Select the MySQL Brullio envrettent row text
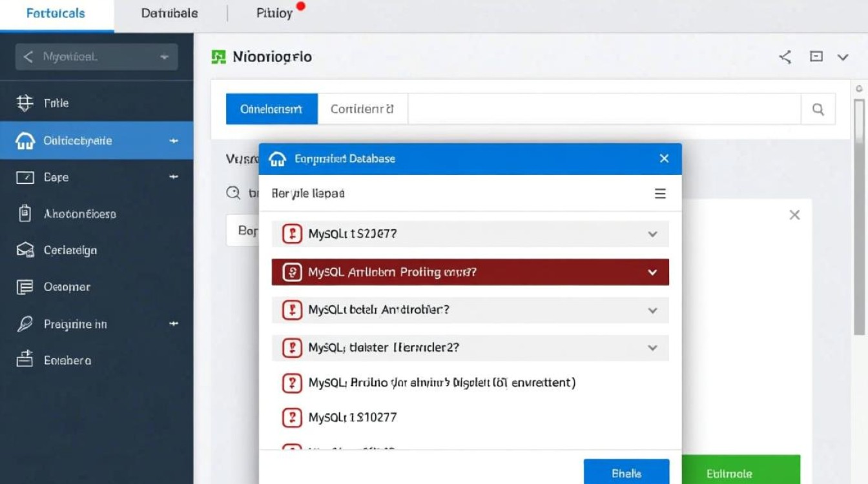 442,383
